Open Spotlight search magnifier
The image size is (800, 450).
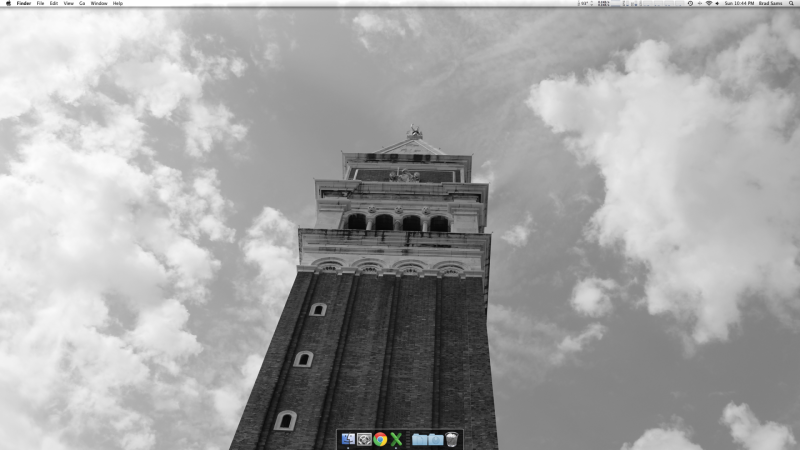(791, 3)
